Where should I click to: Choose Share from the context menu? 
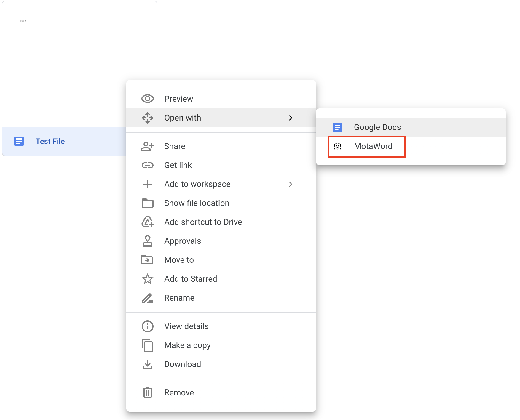(x=221, y=146)
